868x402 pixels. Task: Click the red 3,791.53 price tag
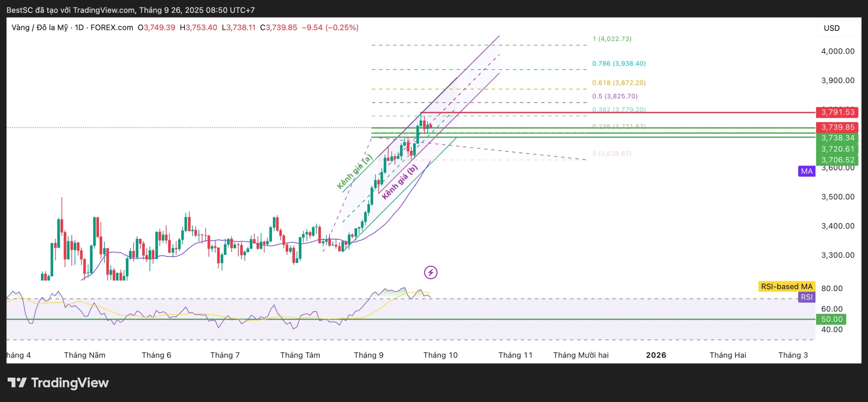pyautogui.click(x=837, y=112)
